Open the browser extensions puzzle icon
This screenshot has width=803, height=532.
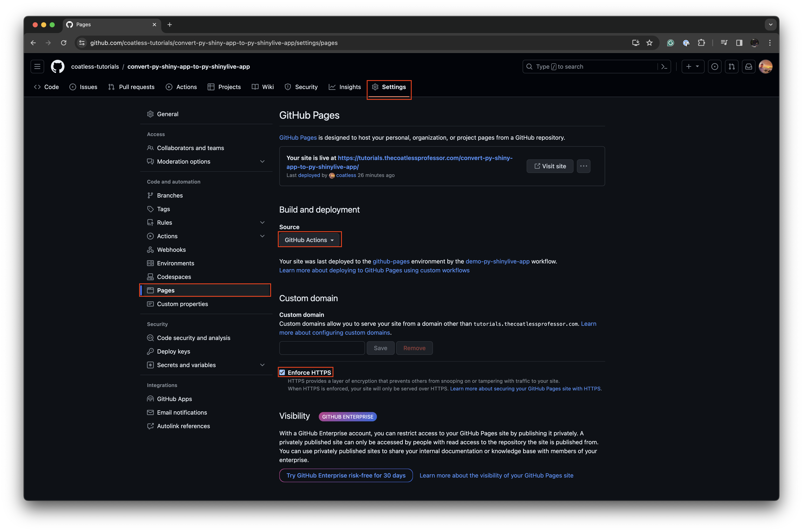(x=701, y=43)
